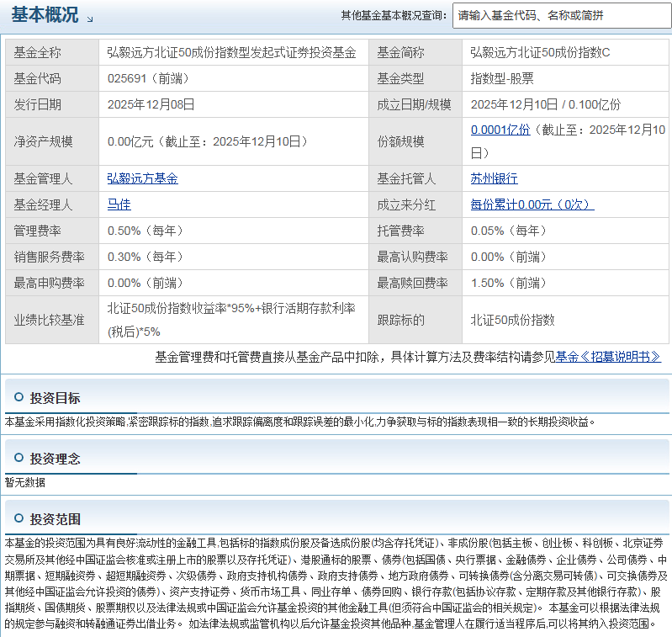Open the 0.0001亿份 share scale link

click(500, 130)
